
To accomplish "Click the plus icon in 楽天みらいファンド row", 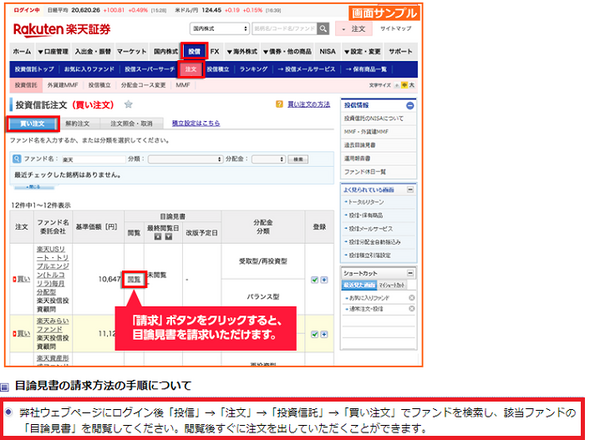I will click(324, 334).
